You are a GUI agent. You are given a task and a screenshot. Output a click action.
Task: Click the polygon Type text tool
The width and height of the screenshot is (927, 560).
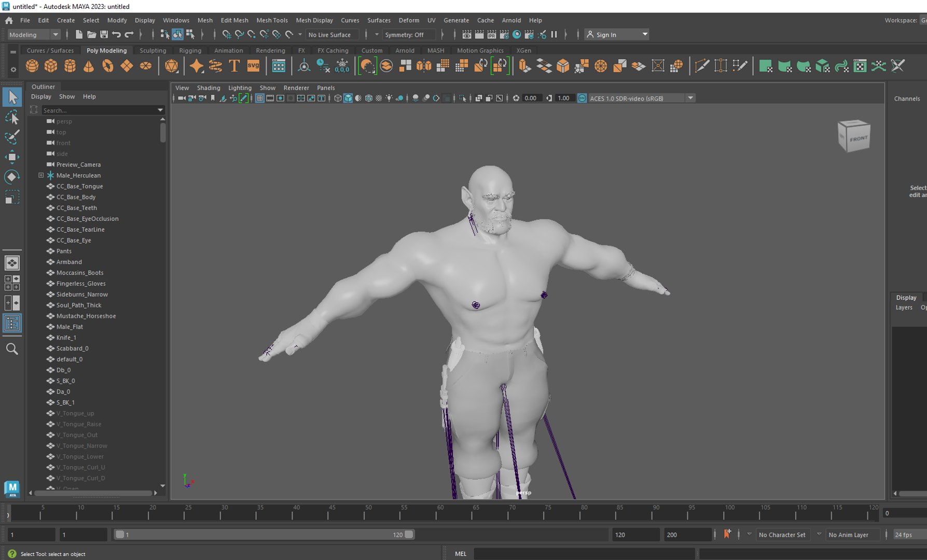pos(234,66)
